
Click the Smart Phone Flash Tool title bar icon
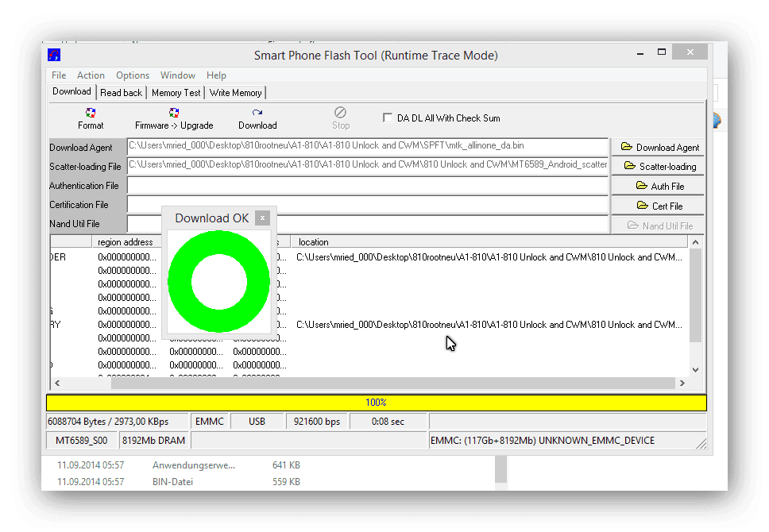click(x=54, y=55)
